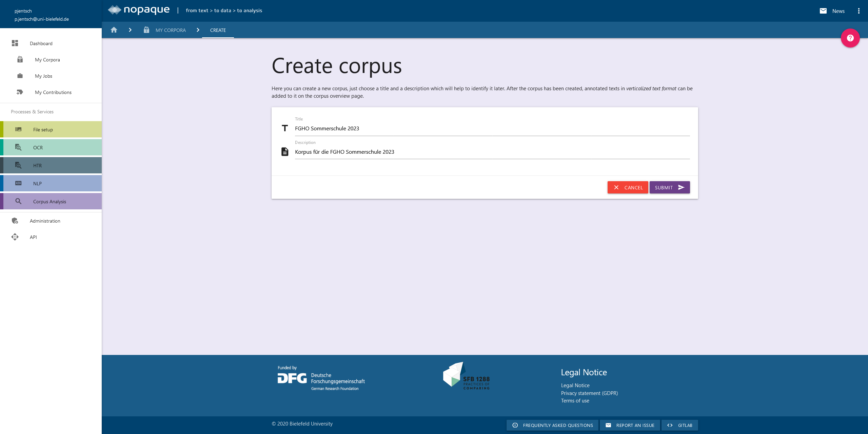Open Terms of use link
The image size is (868, 434).
pyautogui.click(x=575, y=400)
